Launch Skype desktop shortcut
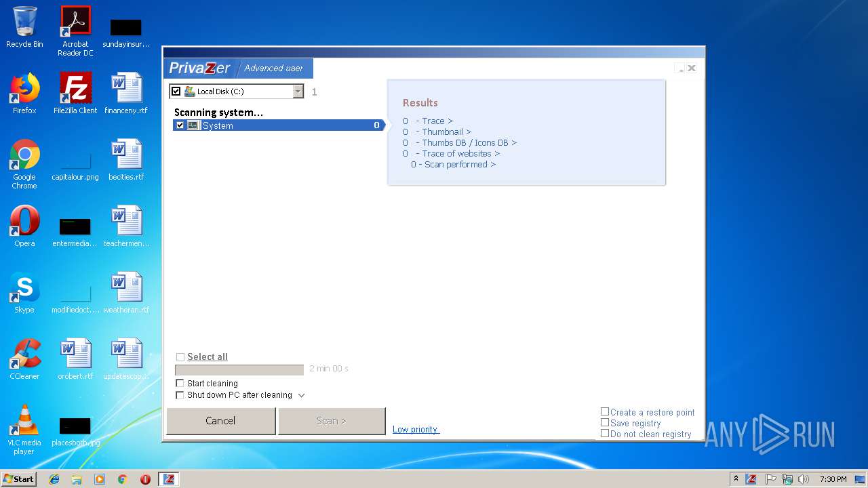Screen dimensions: 868x488 (24, 293)
